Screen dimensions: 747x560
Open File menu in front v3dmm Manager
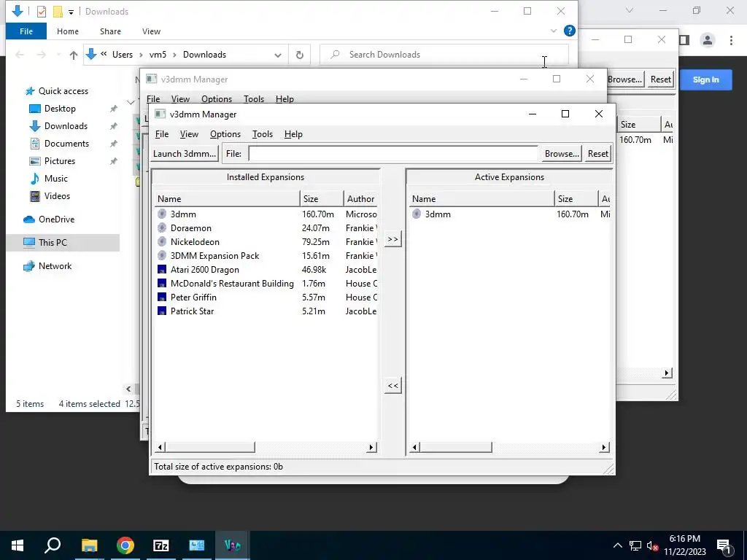click(x=162, y=134)
